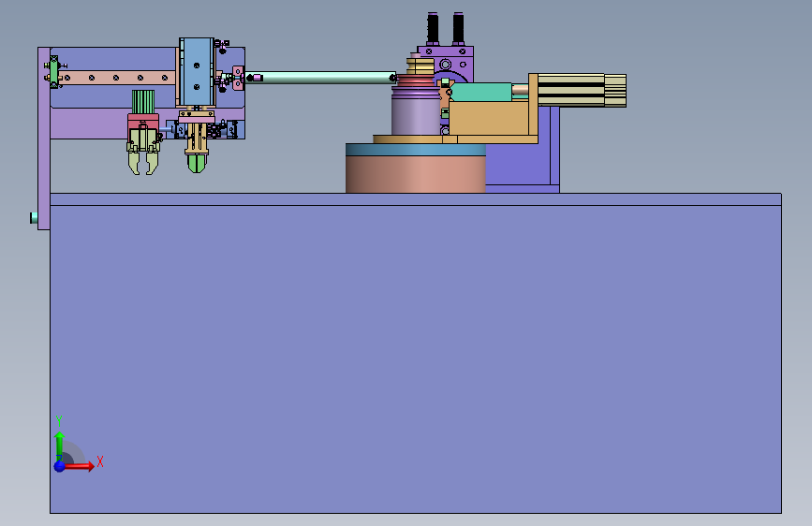Select the lavender cylinder above the tan plate
Viewport: 812px width, 526px height.
pos(416,114)
